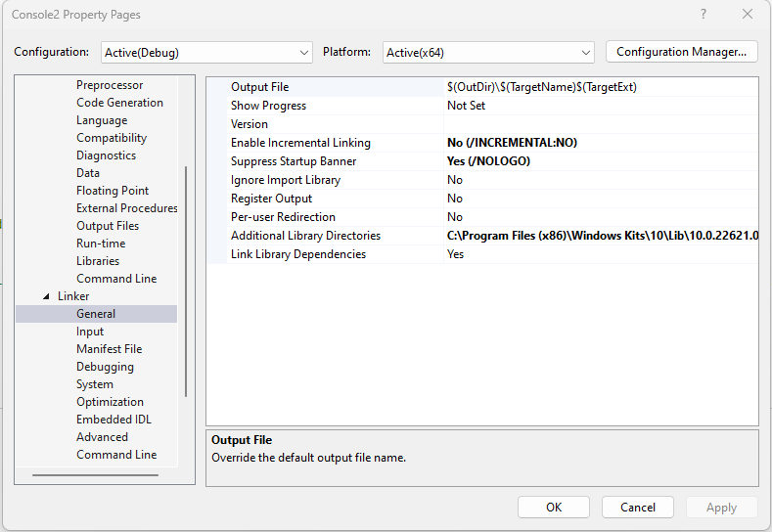Viewport: 772px width, 532px height.
Task: Go to Linker Optimization settings
Action: [x=110, y=402]
